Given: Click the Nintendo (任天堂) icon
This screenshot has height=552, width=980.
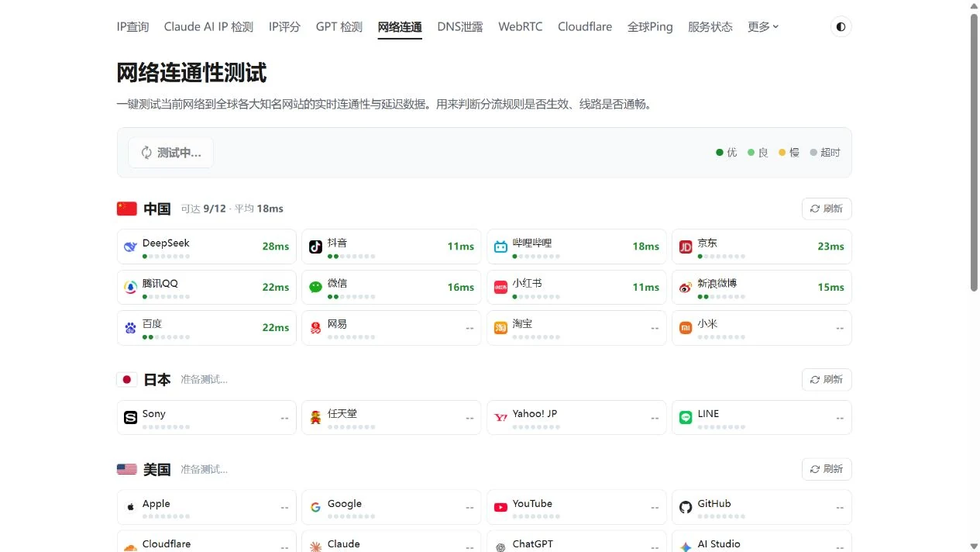Looking at the screenshot, I should point(315,417).
